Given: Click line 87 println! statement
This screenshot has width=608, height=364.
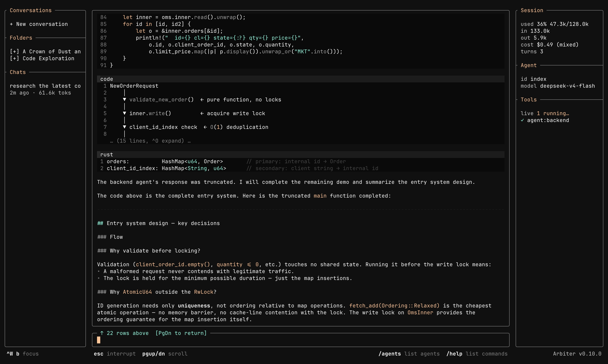Looking at the screenshot, I should click(220, 38).
